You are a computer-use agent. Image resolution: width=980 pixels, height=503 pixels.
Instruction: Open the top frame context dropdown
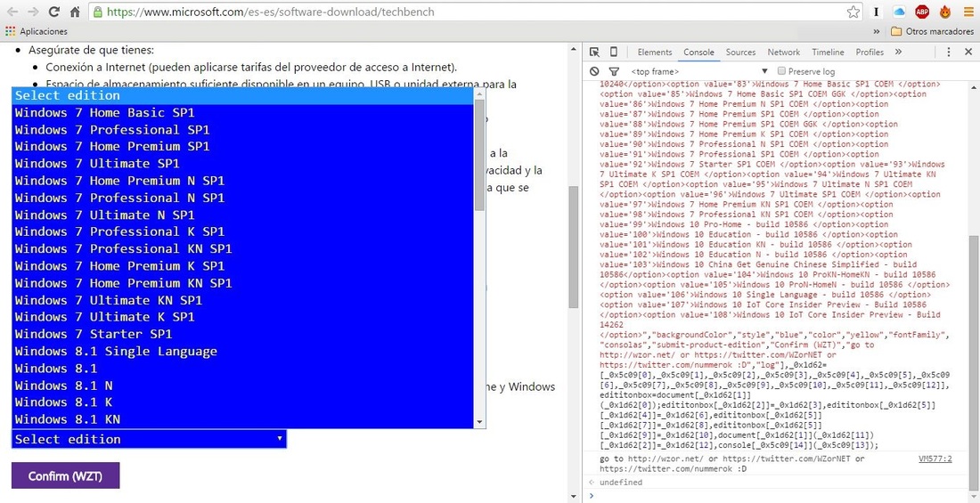(x=698, y=71)
